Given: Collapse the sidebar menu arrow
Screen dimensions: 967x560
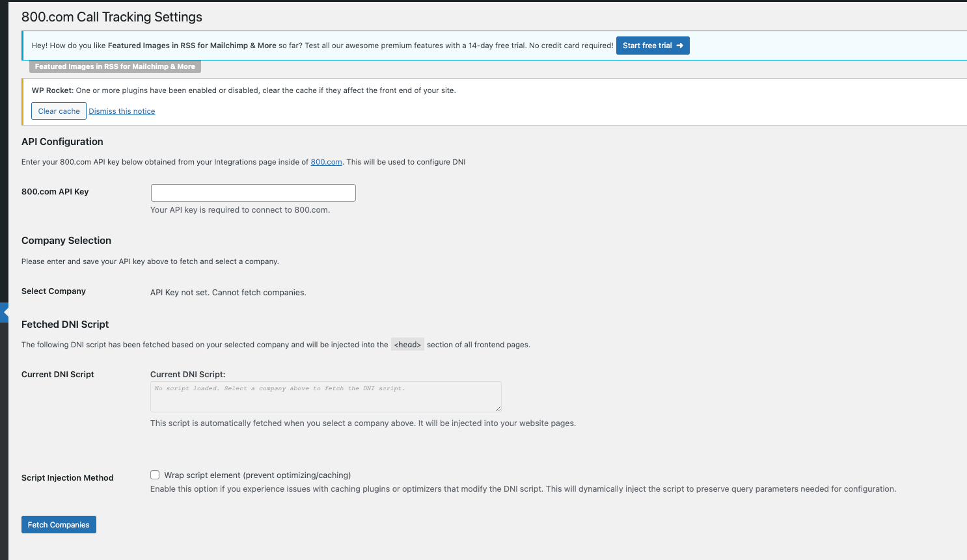Looking at the screenshot, I should tap(5, 313).
